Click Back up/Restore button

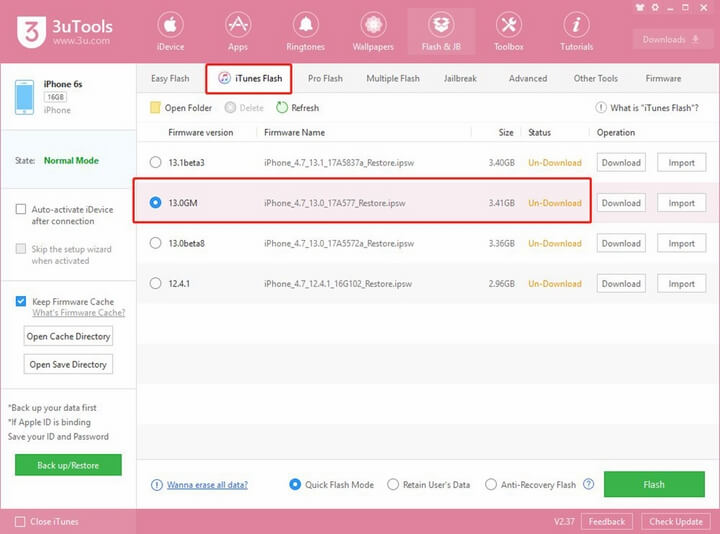(68, 465)
